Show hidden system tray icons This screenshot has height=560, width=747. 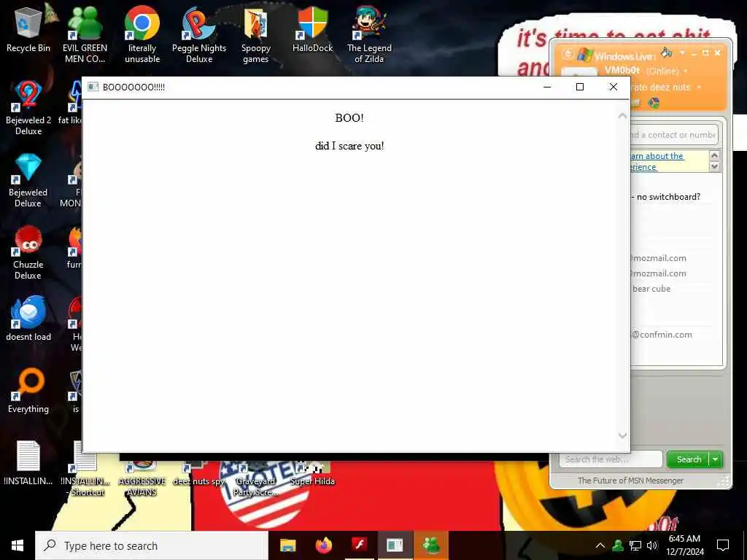click(x=600, y=545)
